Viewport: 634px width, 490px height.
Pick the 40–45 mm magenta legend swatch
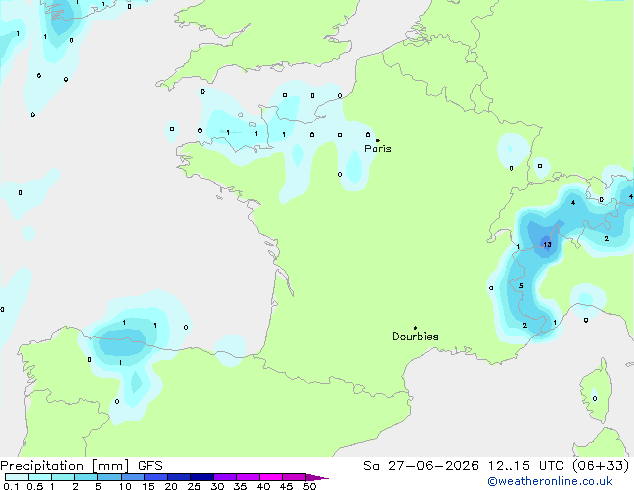271,477
